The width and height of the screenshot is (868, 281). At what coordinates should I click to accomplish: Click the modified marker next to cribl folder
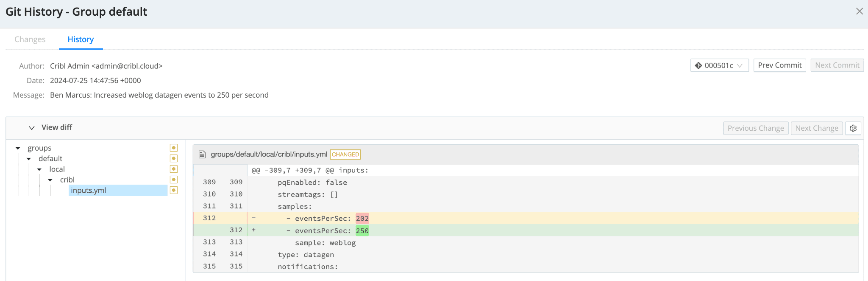tap(173, 180)
